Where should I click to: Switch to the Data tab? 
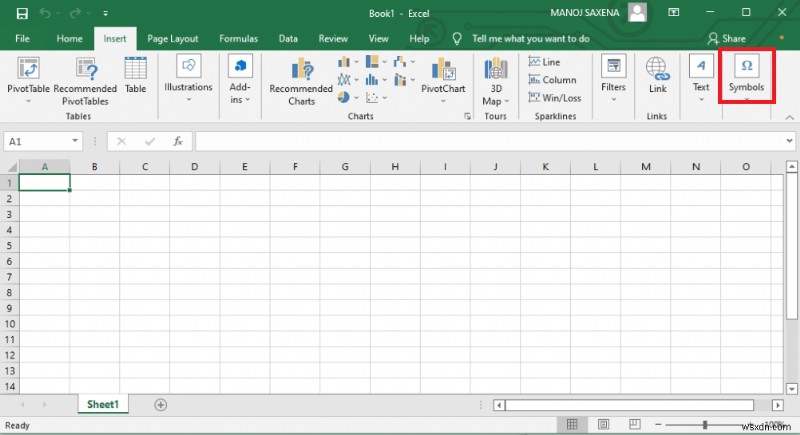(288, 38)
